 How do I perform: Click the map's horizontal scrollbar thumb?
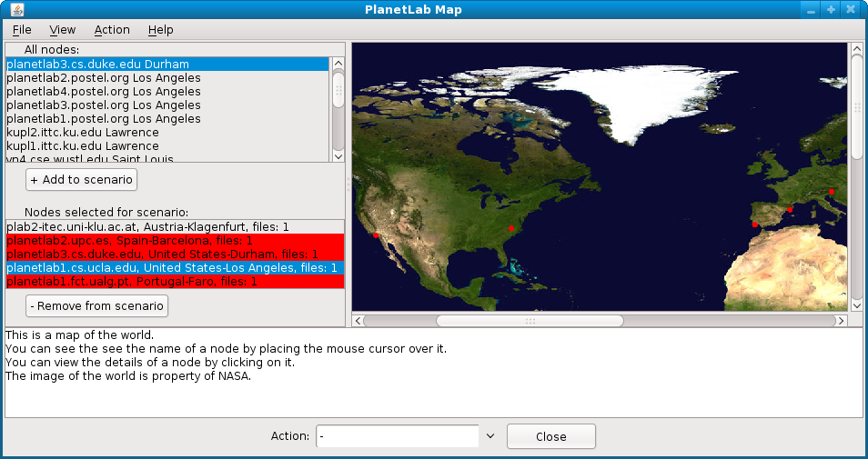coord(530,321)
